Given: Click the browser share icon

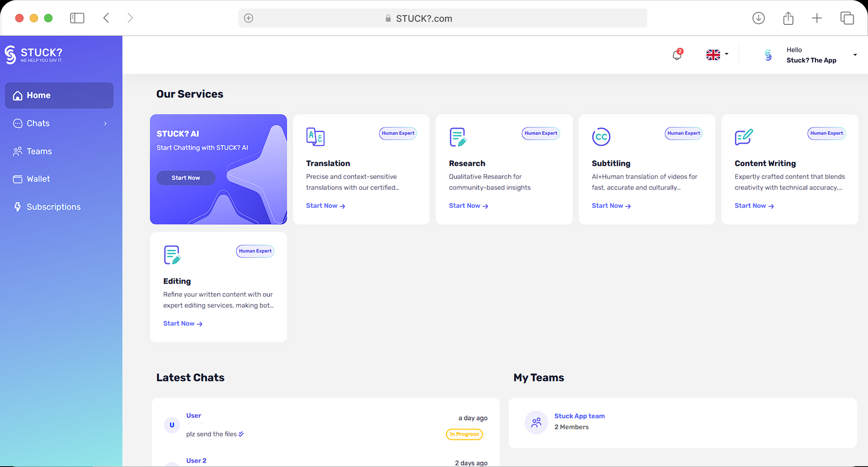Looking at the screenshot, I should coord(788,18).
